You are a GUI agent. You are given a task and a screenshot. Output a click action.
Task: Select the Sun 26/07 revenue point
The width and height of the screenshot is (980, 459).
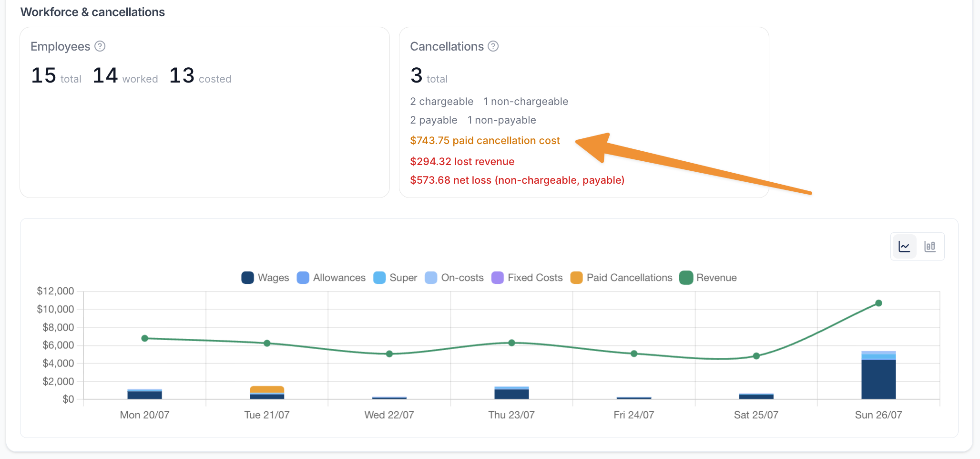[878, 303]
